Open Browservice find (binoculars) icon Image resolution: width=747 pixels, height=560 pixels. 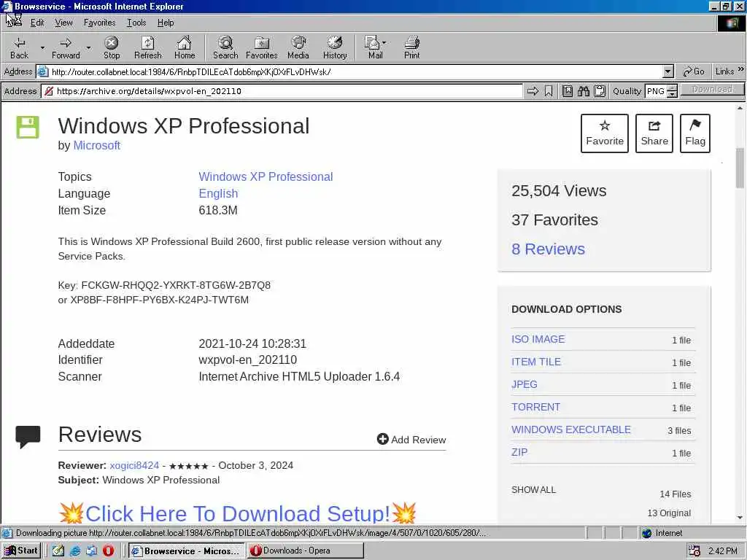584,91
